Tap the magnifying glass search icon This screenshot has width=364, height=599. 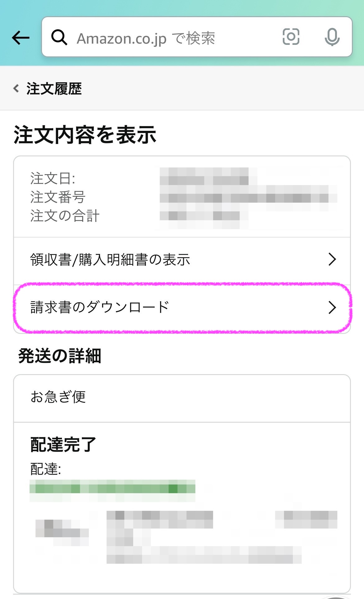pyautogui.click(x=59, y=38)
